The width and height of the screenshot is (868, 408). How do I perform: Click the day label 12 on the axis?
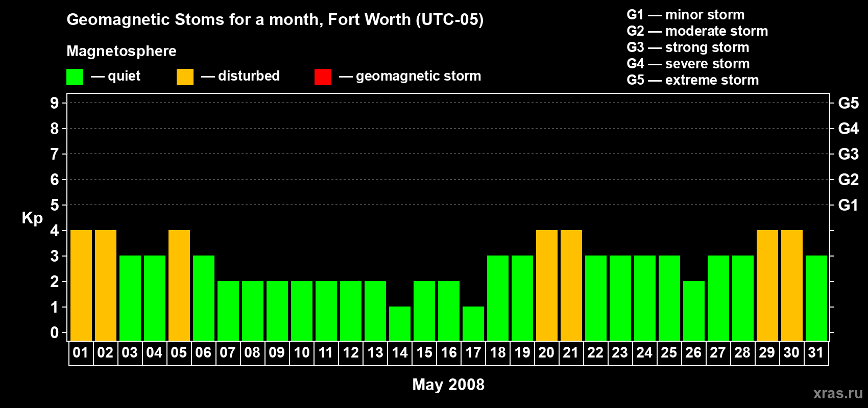[351, 352]
